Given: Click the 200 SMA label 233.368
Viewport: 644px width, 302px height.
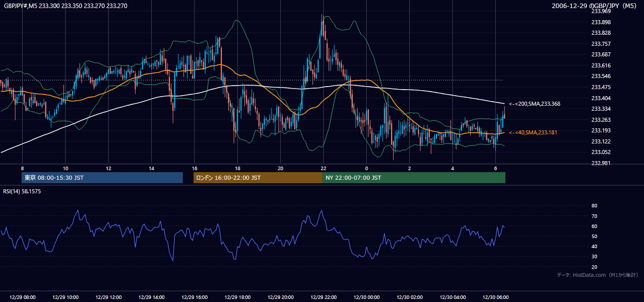Looking at the screenshot, I should (534, 104).
